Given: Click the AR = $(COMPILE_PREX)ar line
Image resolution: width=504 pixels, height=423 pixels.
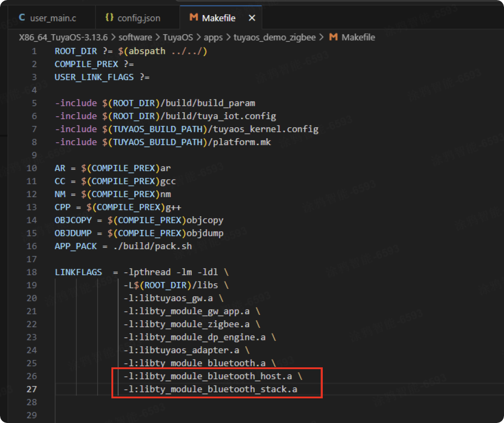Looking at the screenshot, I should pyautogui.click(x=112, y=168).
